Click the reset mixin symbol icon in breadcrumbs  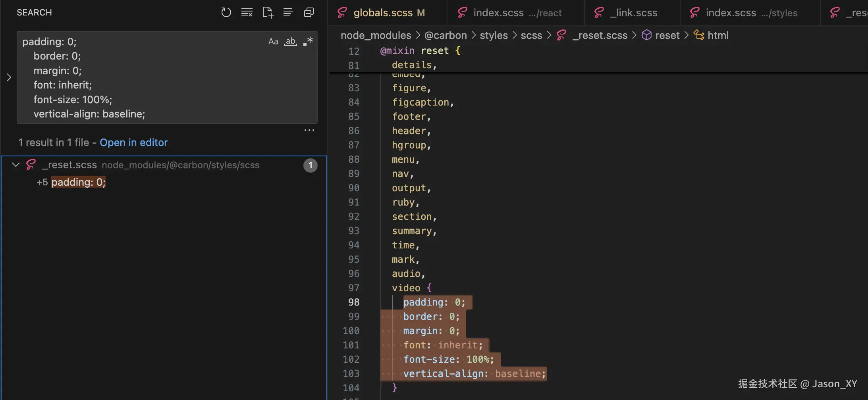pos(646,35)
